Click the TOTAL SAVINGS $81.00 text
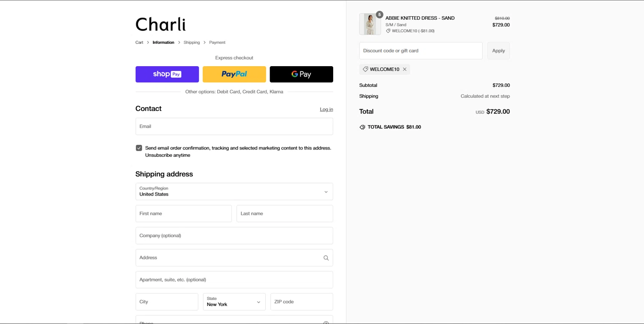This screenshot has width=644, height=324. (394, 127)
